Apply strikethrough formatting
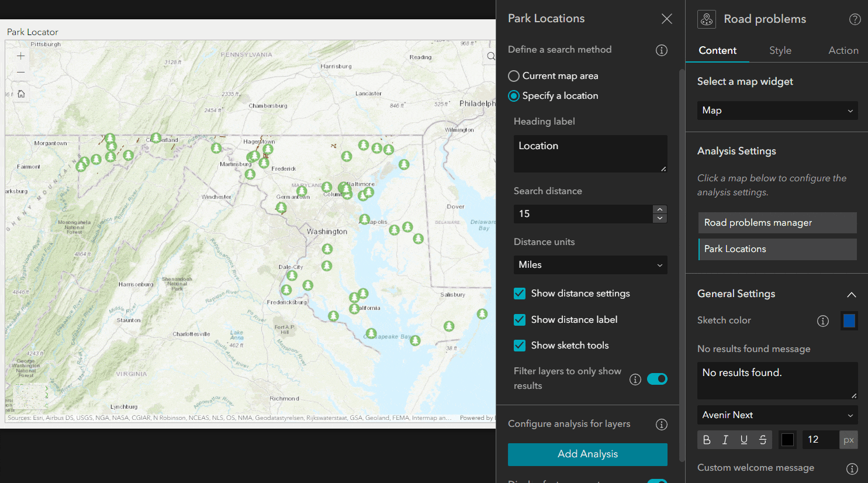868x483 pixels. [x=762, y=439]
